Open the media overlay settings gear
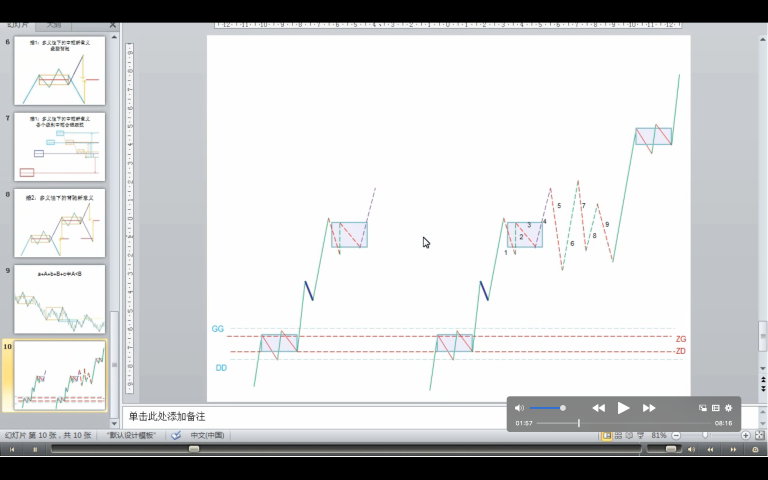 729,408
